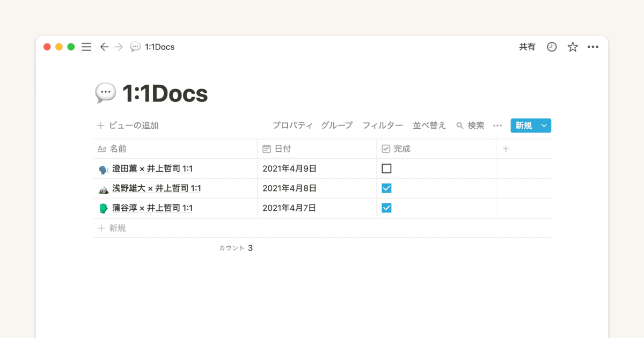Click the 共有 share button
The image size is (644, 338).
point(527,47)
